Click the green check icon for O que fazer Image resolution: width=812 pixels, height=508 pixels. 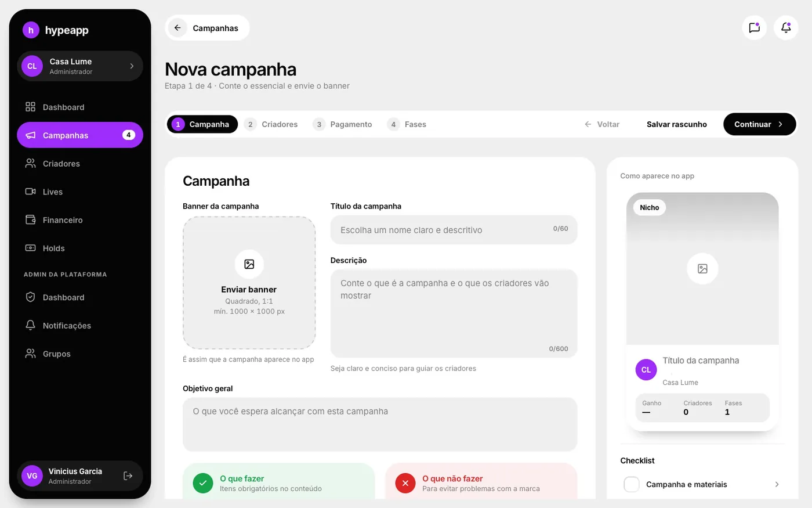coord(203,483)
